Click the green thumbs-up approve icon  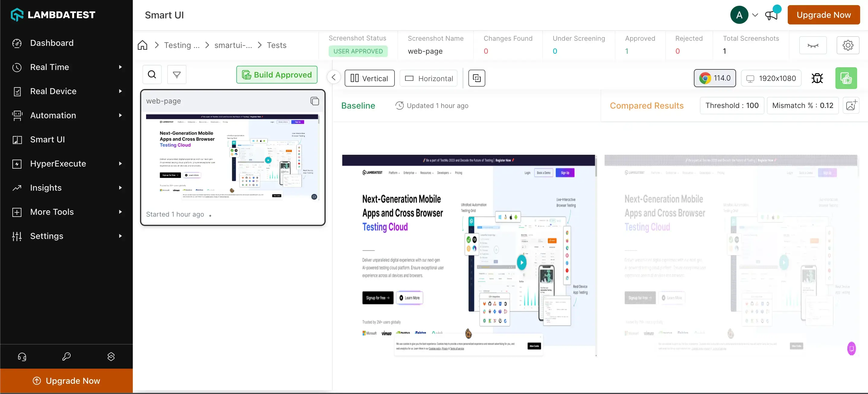(x=846, y=78)
